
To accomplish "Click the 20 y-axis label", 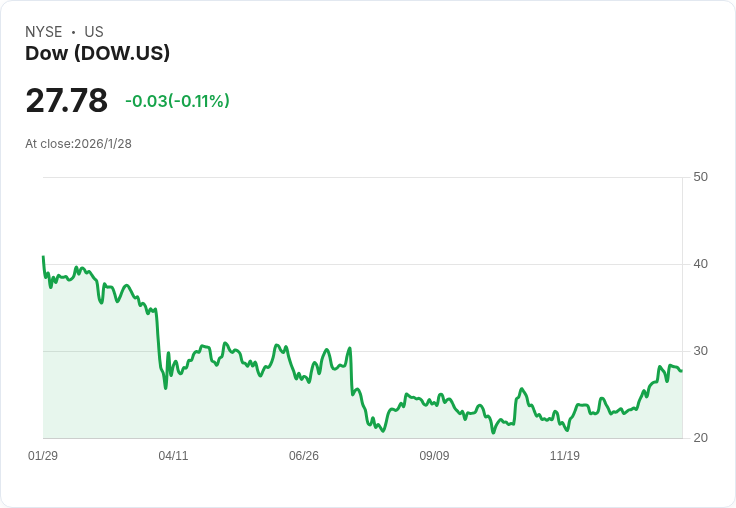I will tap(700, 438).
